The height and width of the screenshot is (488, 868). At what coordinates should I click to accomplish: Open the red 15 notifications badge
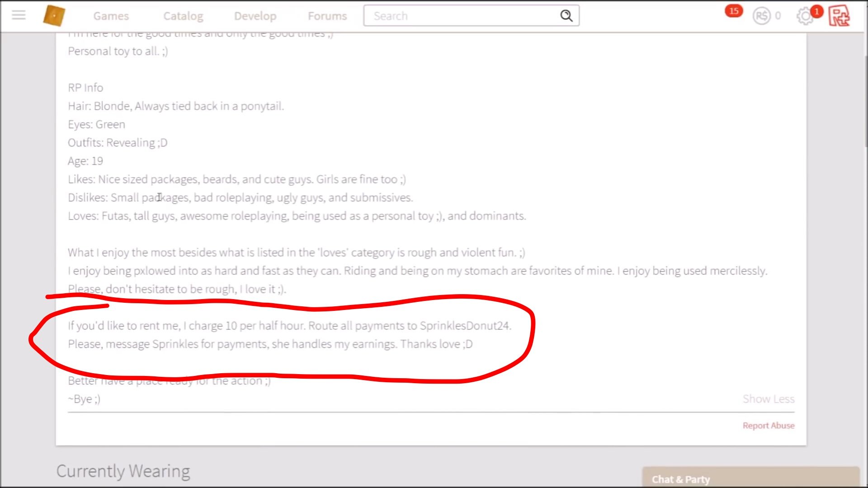coord(733,11)
